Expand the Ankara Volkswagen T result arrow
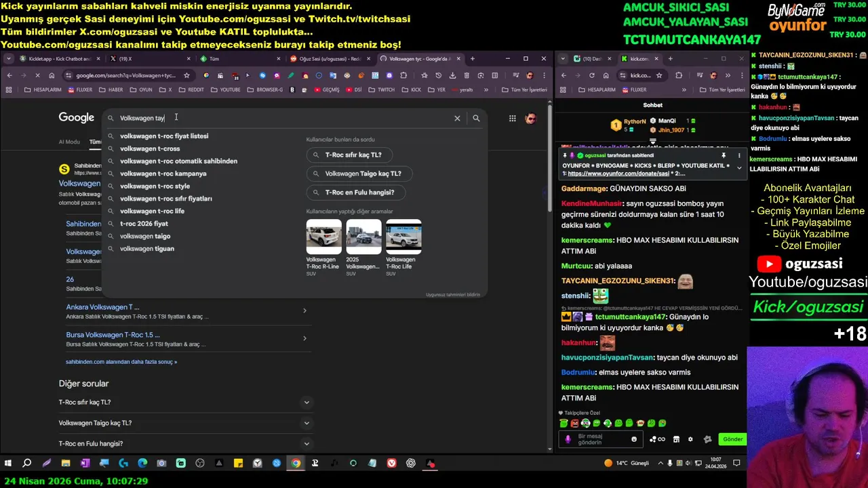 coord(304,310)
